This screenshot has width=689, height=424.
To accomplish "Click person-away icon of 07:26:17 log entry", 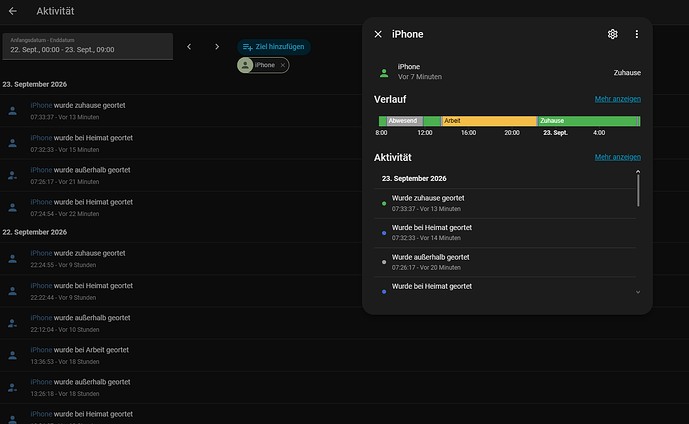I will [13, 175].
